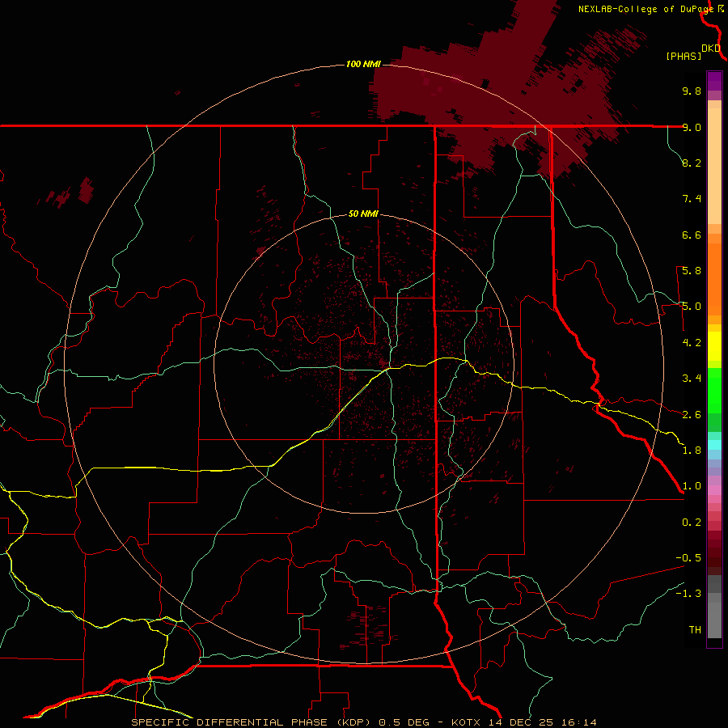Select the 4.2 value on the color scale
The height and width of the screenshot is (728, 728).
pos(692,343)
